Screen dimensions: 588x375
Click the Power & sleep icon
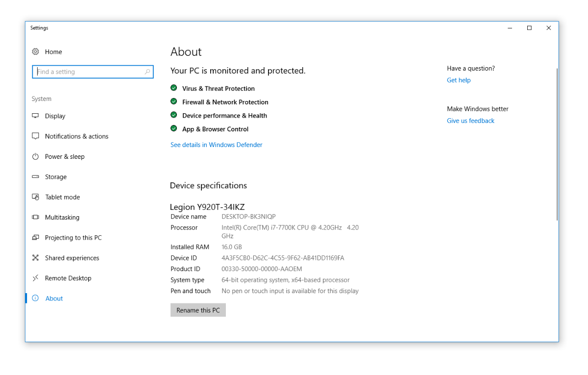coord(35,157)
